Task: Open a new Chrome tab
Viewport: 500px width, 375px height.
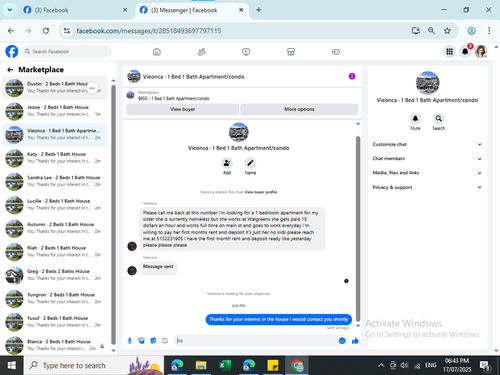Action: (x=258, y=10)
